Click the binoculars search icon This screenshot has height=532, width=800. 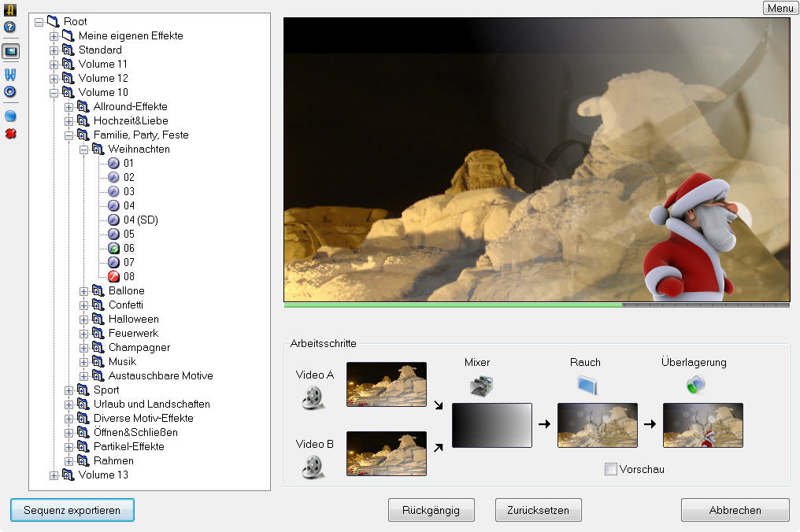10,75
